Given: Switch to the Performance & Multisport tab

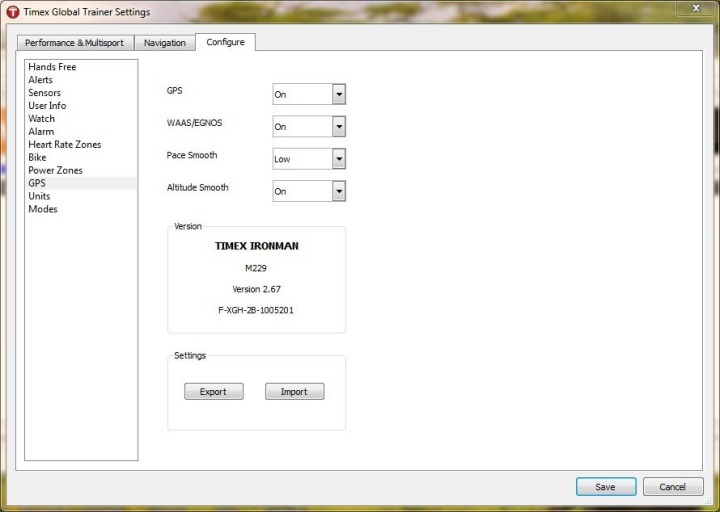Looking at the screenshot, I should [75, 43].
